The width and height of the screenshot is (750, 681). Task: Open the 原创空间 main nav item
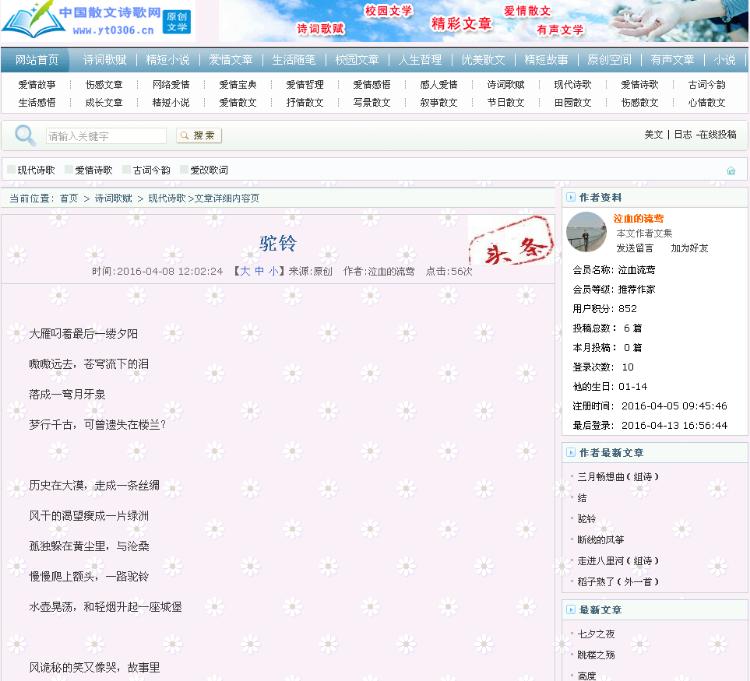click(x=609, y=60)
